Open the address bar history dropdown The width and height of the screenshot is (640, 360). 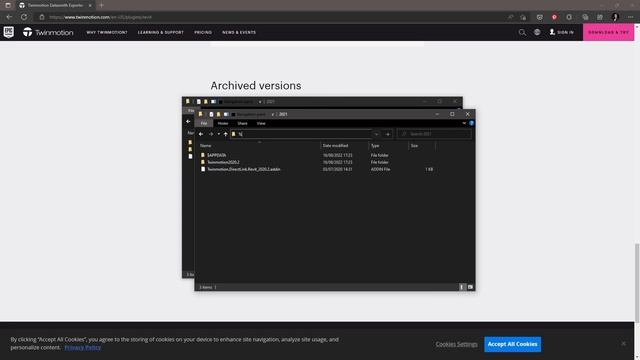click(376, 134)
